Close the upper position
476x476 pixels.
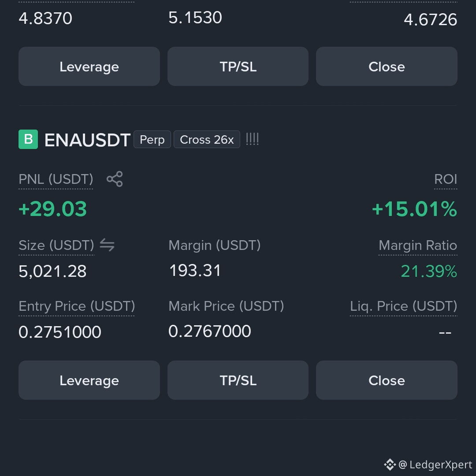pos(387,66)
